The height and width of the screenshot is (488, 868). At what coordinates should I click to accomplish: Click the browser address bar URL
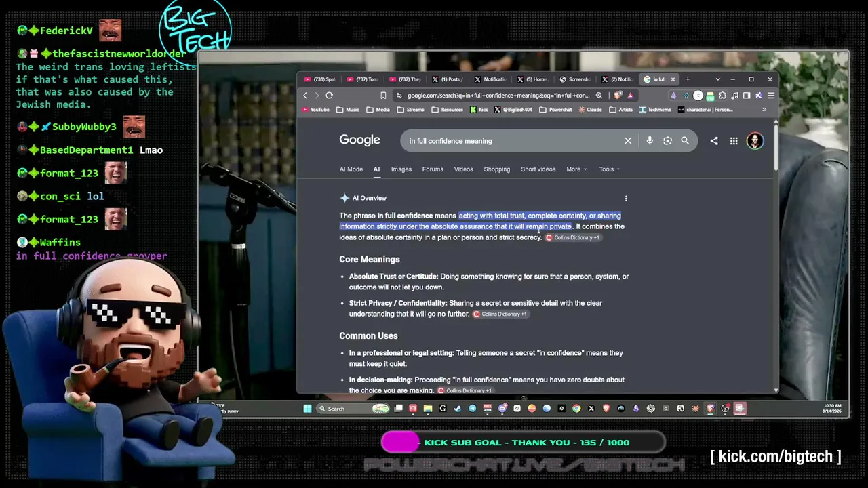[x=498, y=96]
